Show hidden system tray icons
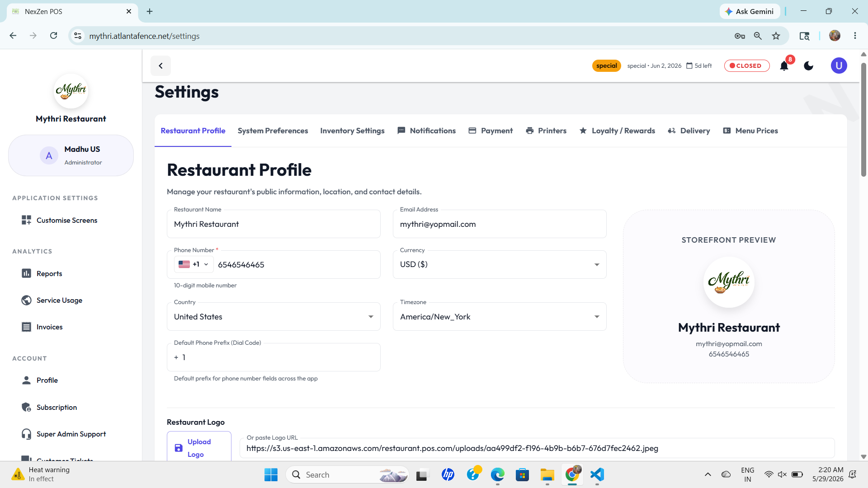 click(708, 475)
